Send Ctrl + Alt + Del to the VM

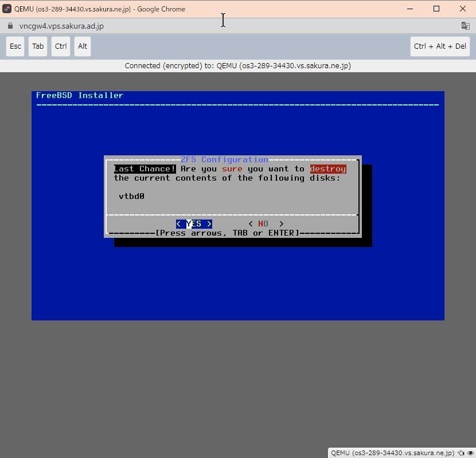pos(440,46)
